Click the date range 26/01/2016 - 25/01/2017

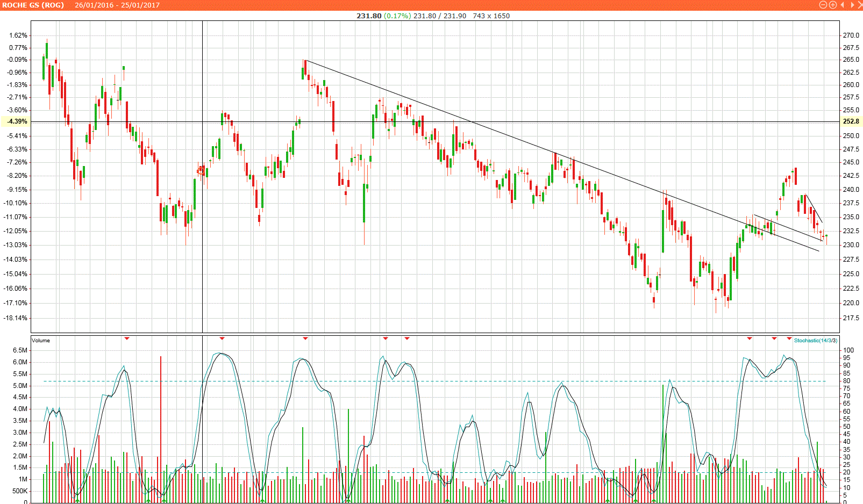pyautogui.click(x=117, y=5)
